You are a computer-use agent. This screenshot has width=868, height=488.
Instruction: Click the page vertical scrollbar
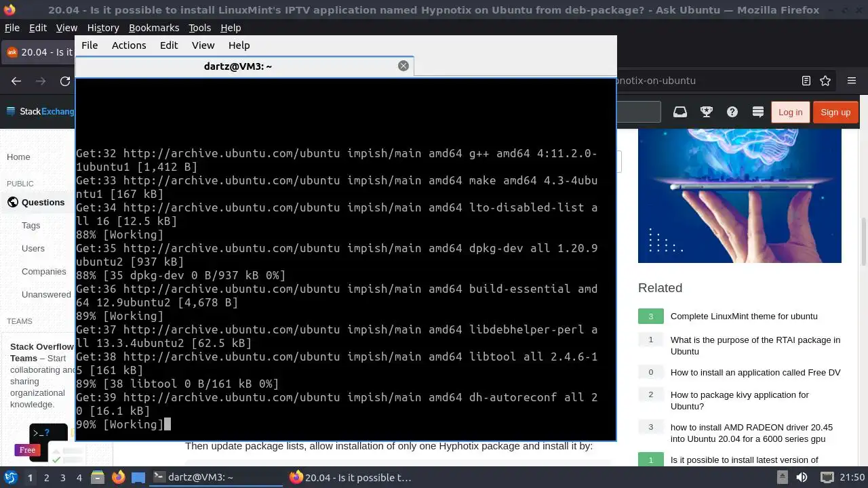coord(863,241)
